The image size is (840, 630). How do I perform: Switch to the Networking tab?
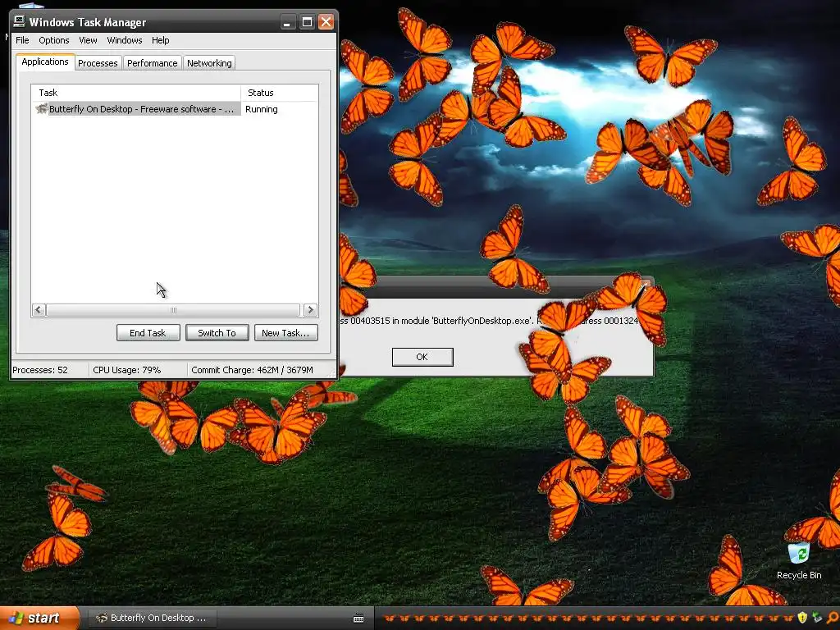coord(209,63)
